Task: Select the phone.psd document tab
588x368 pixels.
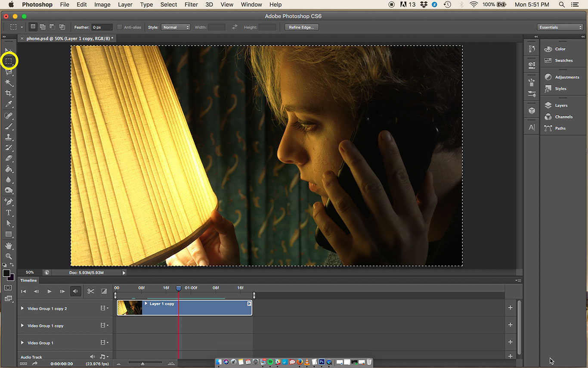Action: [70, 38]
